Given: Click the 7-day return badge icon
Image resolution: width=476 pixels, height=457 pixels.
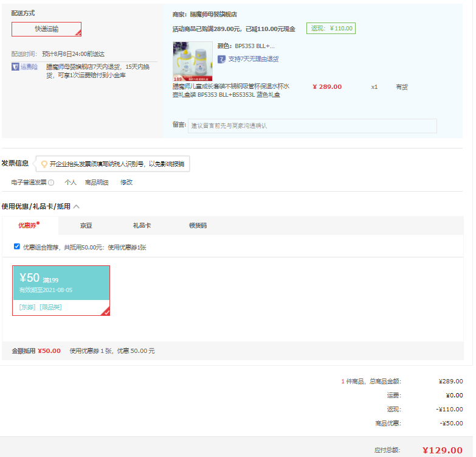Looking at the screenshot, I should point(221,59).
